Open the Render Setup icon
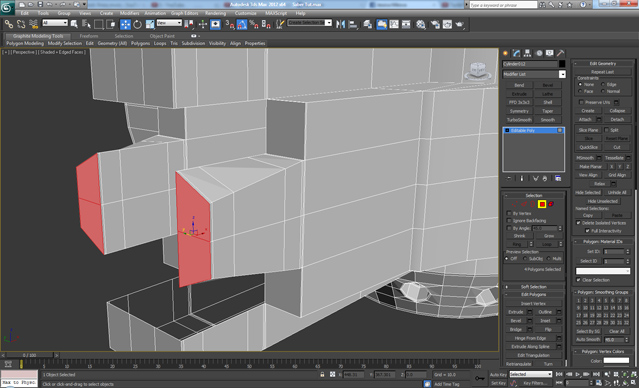 [x=435, y=24]
